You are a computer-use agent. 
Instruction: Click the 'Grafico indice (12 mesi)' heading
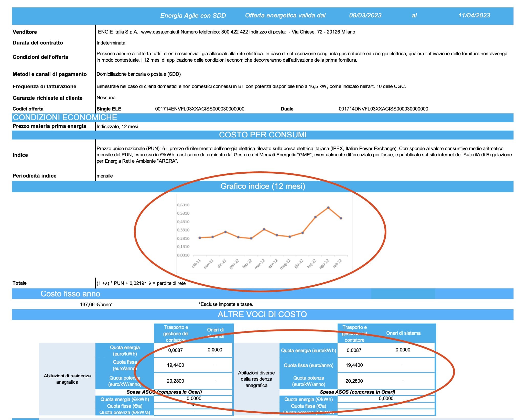click(263, 186)
